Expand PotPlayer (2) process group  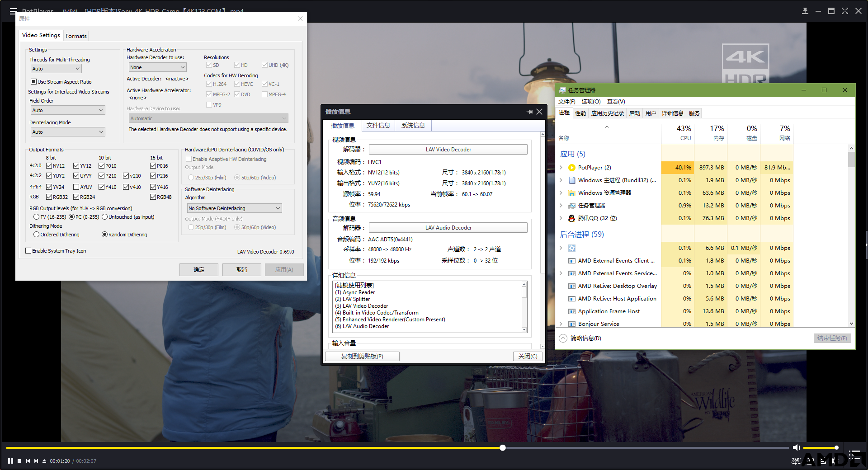point(561,168)
